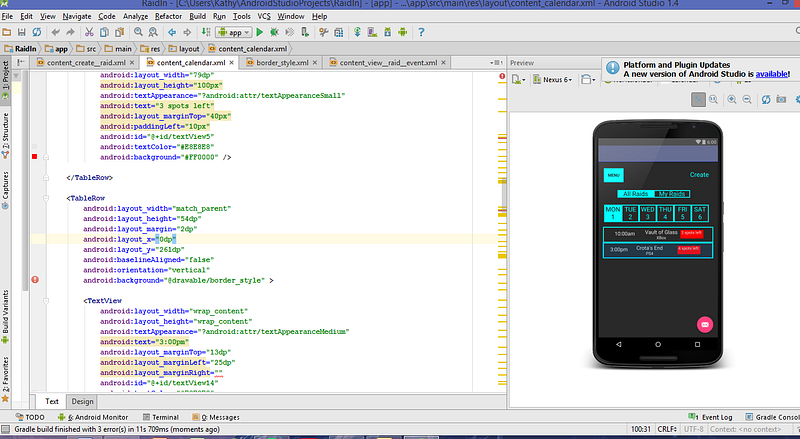Click the red error gutter marker

click(x=35, y=280)
